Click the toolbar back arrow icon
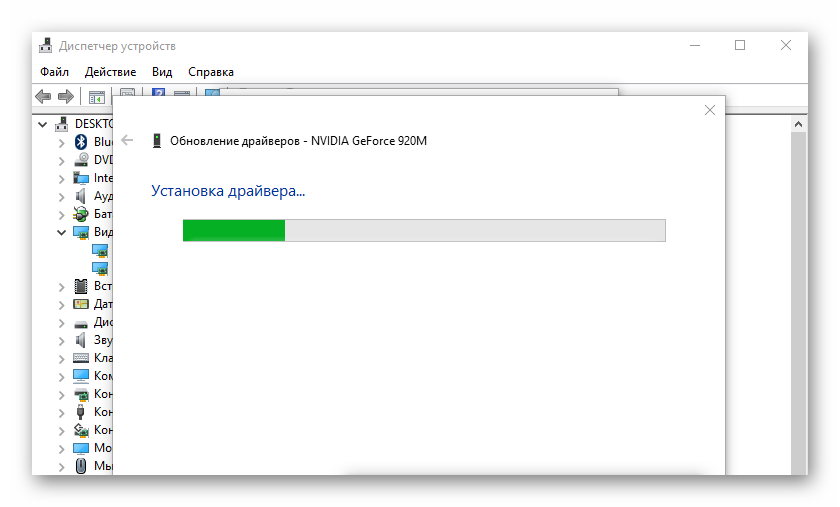This screenshot has width=840, height=507. 43,97
